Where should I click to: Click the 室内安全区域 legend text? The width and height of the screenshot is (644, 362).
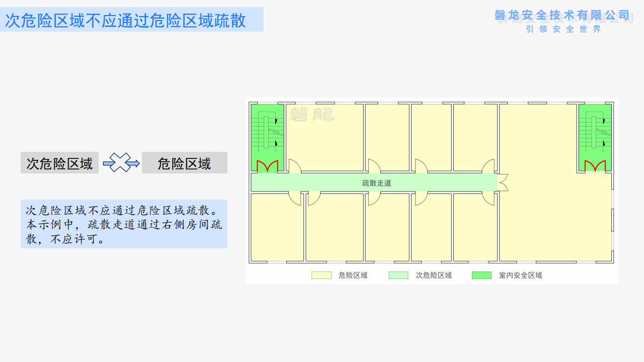(x=520, y=276)
